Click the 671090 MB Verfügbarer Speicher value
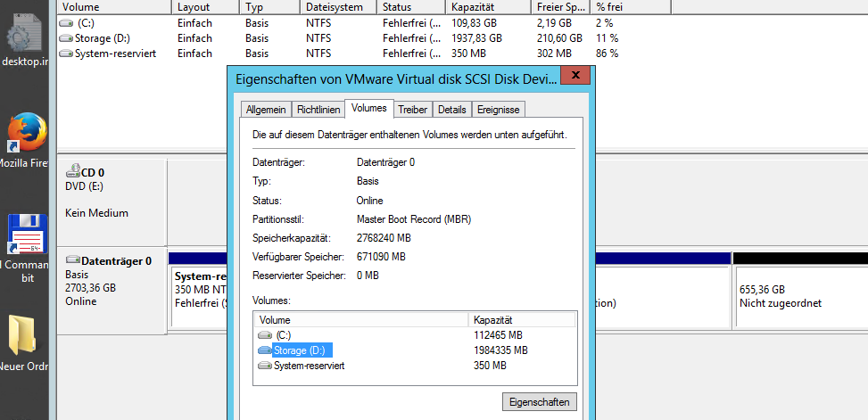This screenshot has height=420, width=868. click(382, 257)
